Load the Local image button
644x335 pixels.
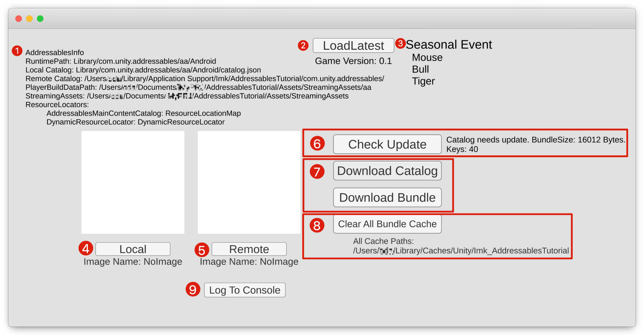point(133,249)
